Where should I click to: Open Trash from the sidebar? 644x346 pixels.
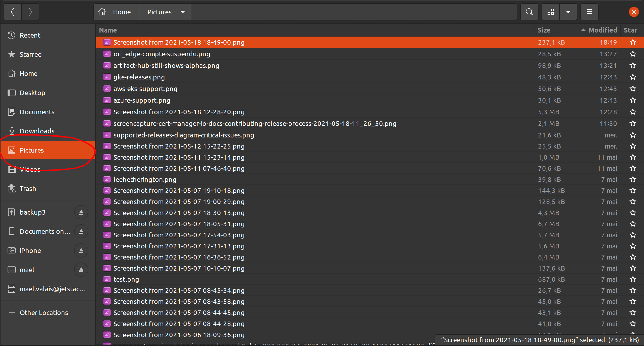click(x=28, y=188)
